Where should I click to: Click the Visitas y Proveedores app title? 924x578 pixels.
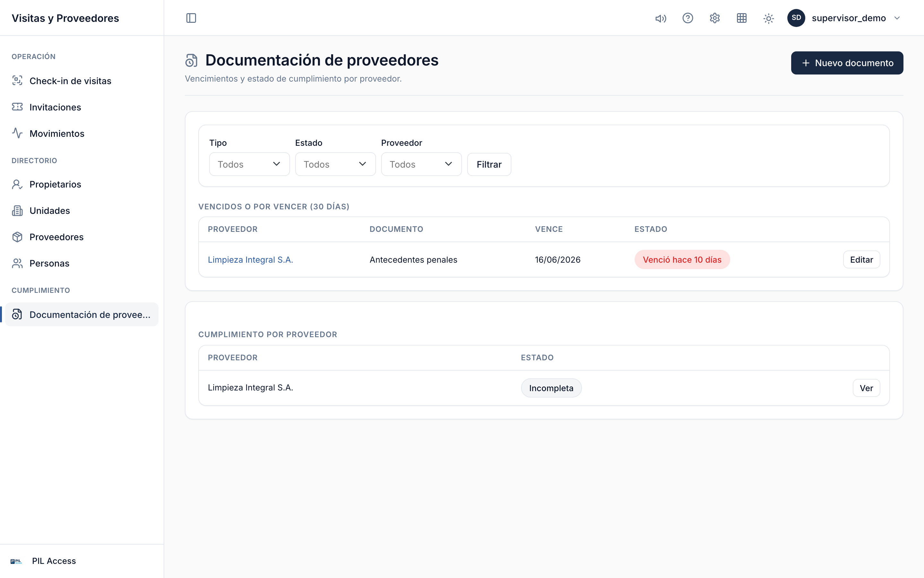coord(65,18)
